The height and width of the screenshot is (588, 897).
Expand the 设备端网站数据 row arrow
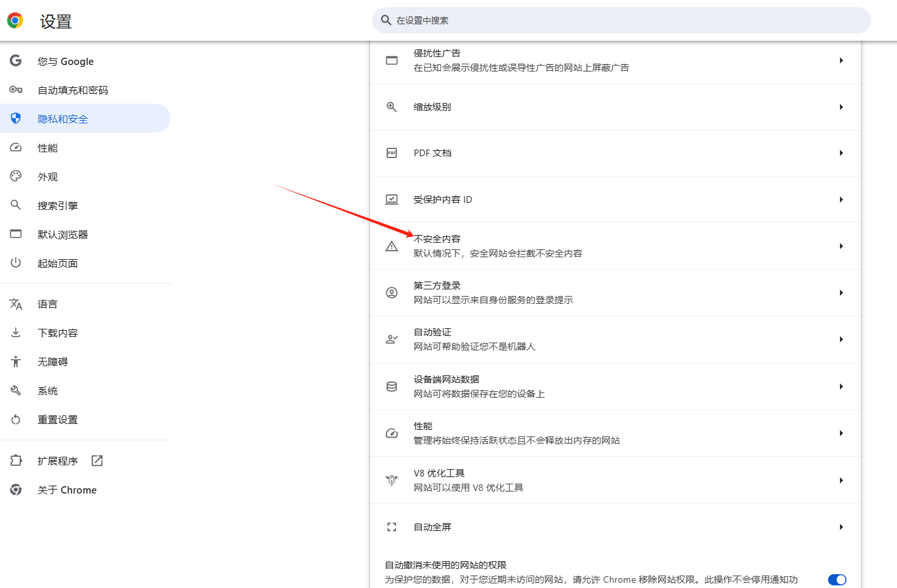pos(841,387)
